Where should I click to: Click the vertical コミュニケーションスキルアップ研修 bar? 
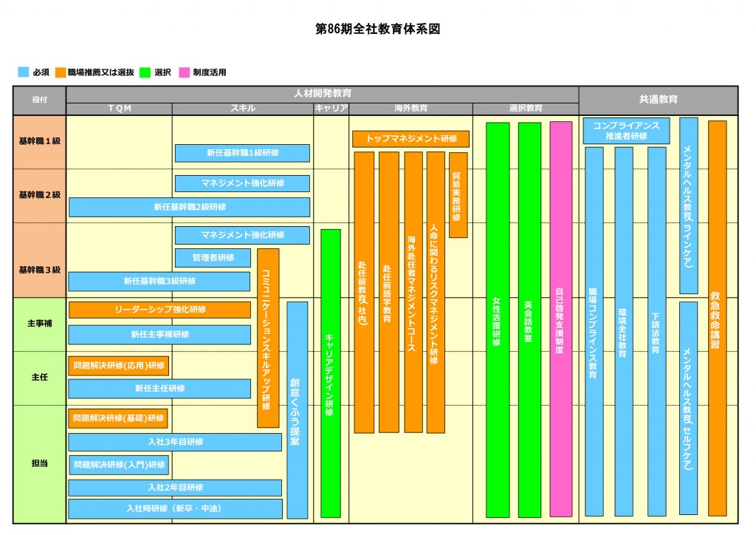tap(268, 338)
